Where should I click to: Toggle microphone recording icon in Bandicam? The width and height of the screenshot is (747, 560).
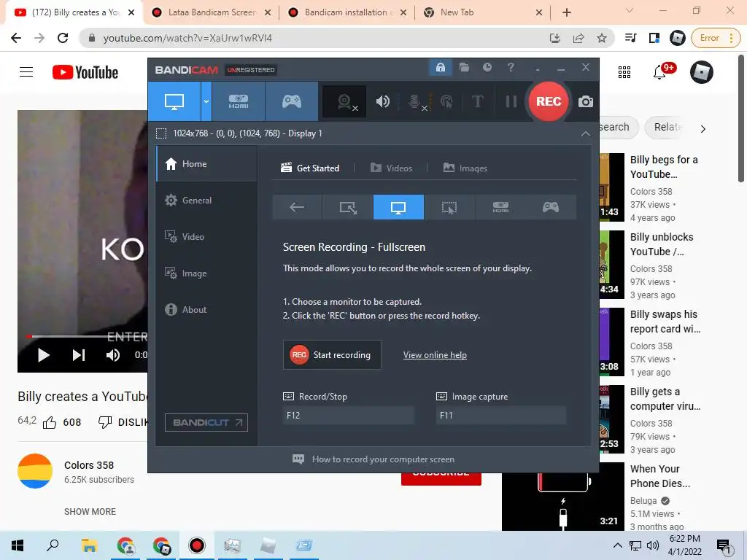coord(415,101)
